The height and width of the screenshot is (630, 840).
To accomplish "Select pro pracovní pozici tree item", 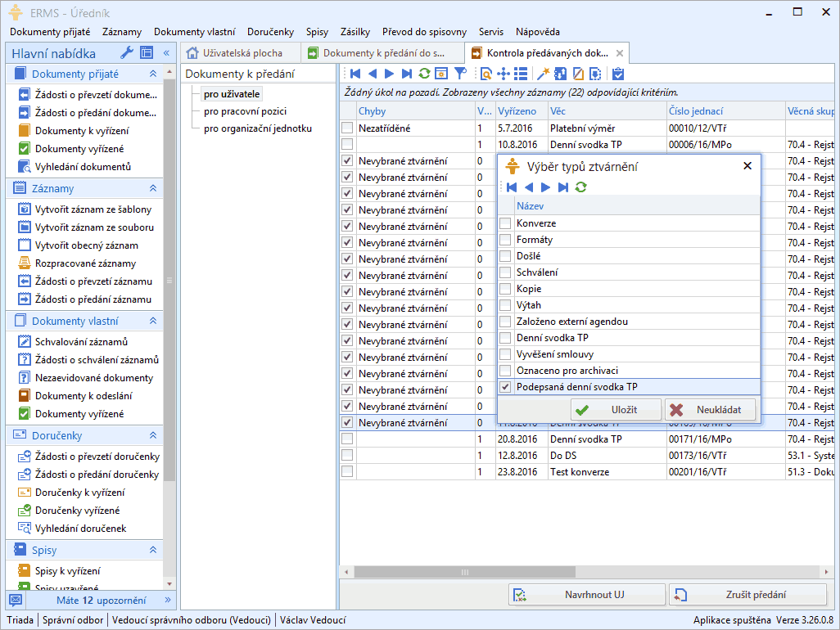I will tap(245, 111).
